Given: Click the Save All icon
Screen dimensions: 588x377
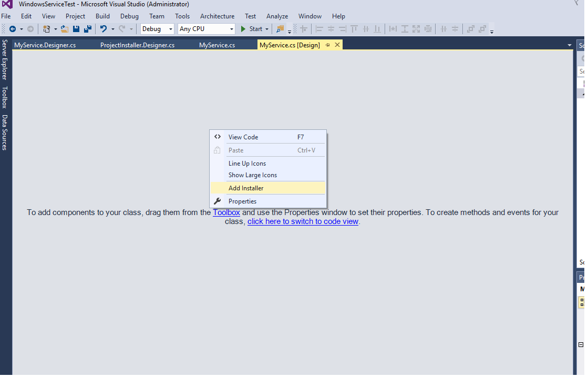Looking at the screenshot, I should point(88,29).
